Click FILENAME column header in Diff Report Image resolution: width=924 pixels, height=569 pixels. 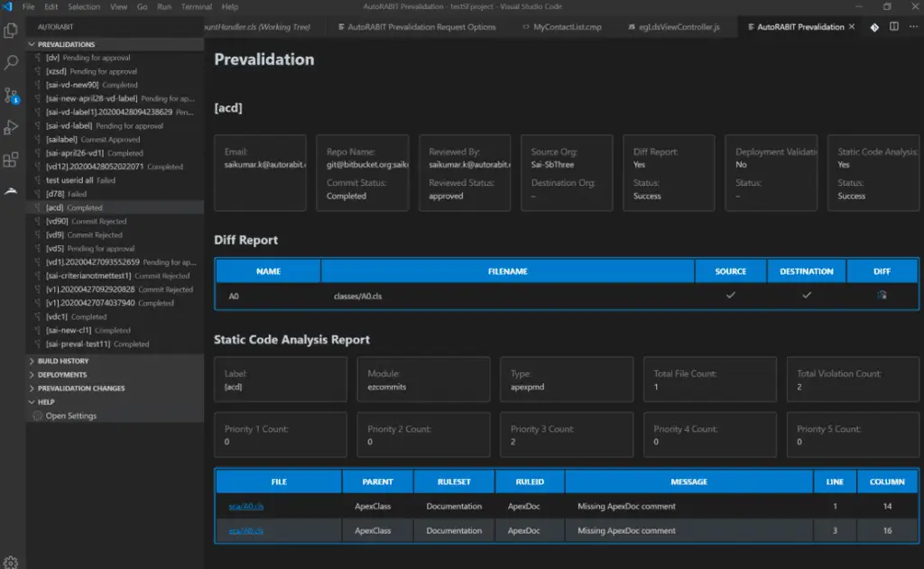507,271
